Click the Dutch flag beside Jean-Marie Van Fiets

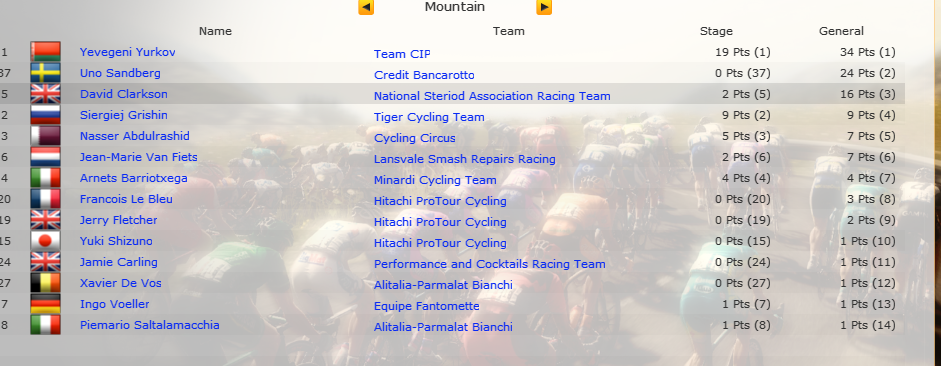[x=46, y=157]
